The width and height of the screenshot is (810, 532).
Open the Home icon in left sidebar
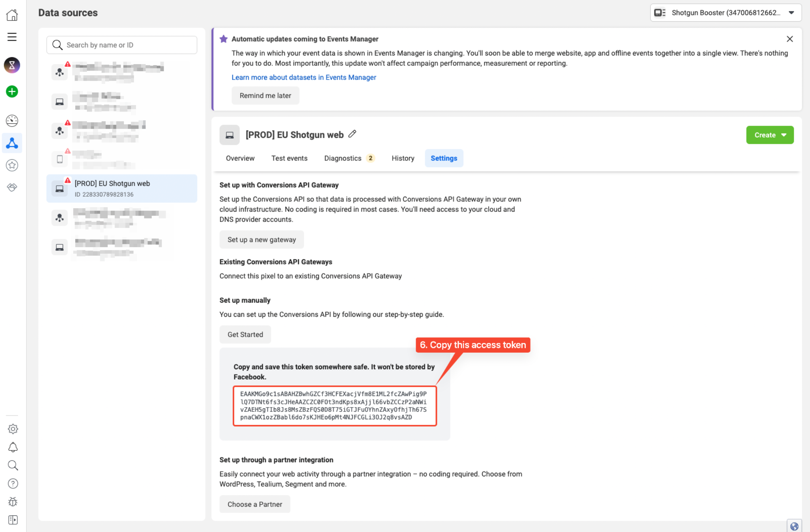click(12, 15)
